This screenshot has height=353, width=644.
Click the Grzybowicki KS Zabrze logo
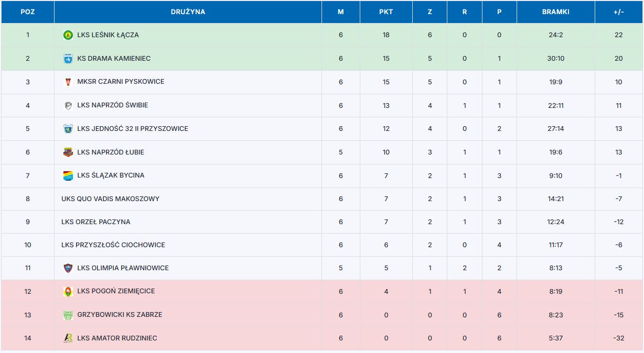point(68,315)
